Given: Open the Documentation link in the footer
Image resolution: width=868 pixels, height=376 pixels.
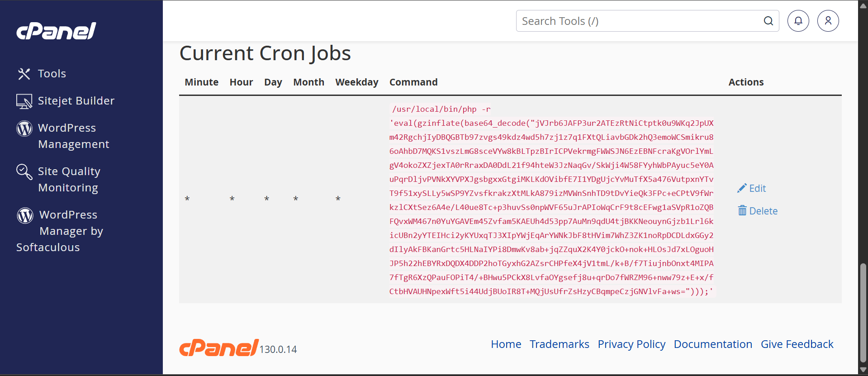Looking at the screenshot, I should [x=713, y=344].
